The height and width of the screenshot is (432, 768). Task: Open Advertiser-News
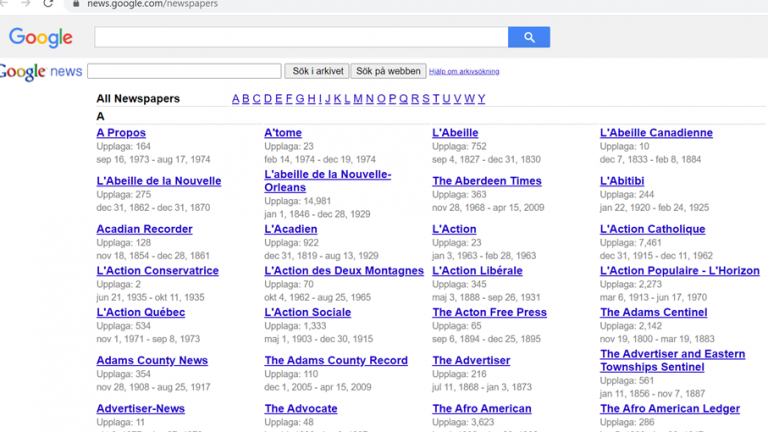(141, 408)
